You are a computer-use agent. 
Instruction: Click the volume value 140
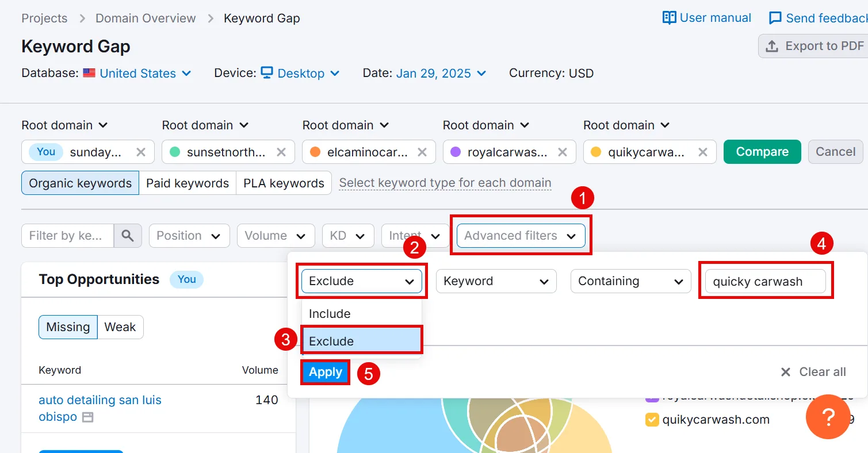(267, 400)
